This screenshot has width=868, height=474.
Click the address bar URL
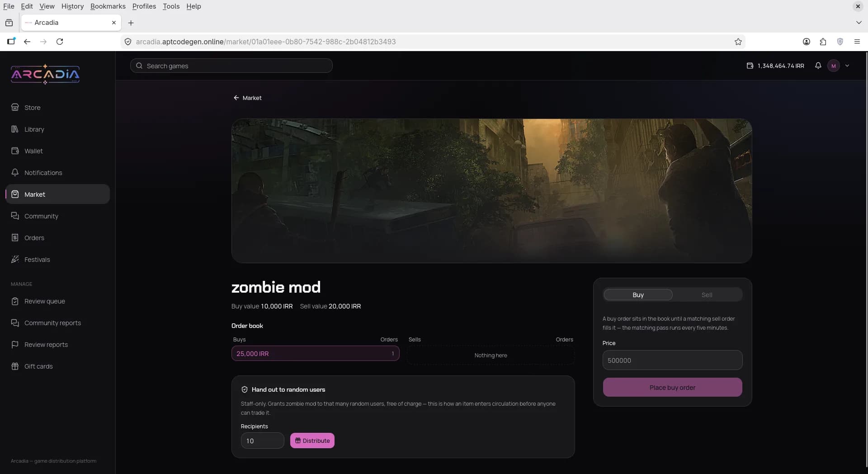click(266, 42)
